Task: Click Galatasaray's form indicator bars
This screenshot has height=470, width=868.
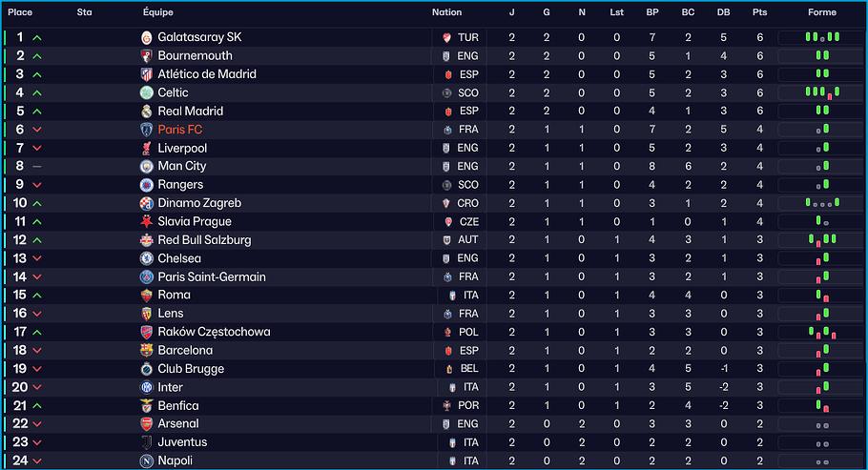Action: coord(822,37)
